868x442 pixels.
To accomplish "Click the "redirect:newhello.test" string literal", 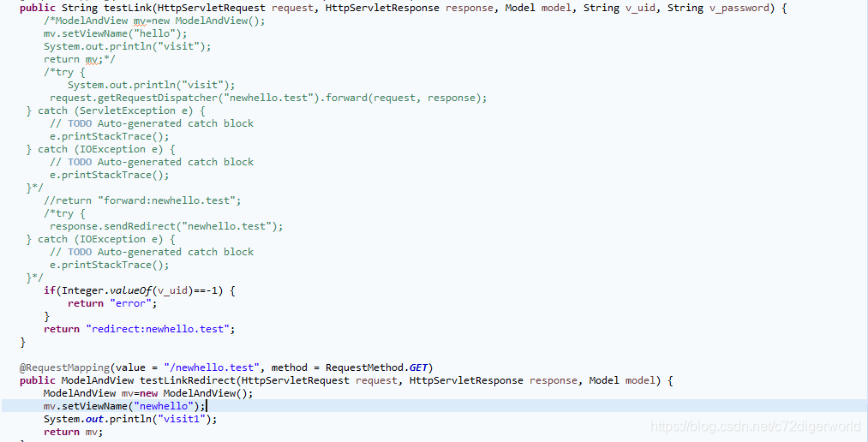I will tap(157, 329).
